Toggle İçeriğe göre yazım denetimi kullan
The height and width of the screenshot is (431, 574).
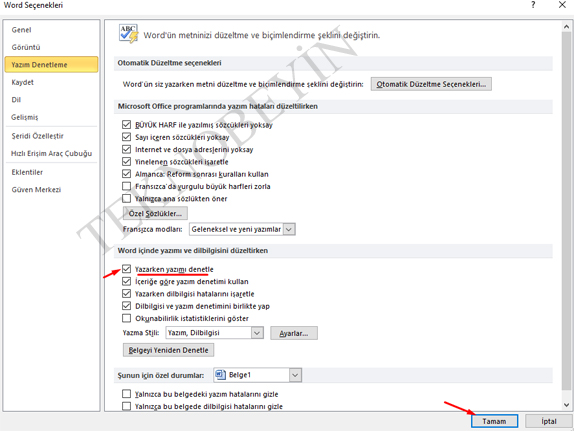pos(126,281)
